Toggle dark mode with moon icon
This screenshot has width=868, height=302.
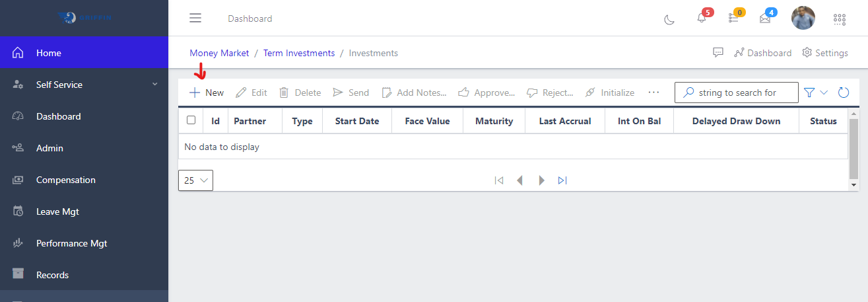[669, 19]
